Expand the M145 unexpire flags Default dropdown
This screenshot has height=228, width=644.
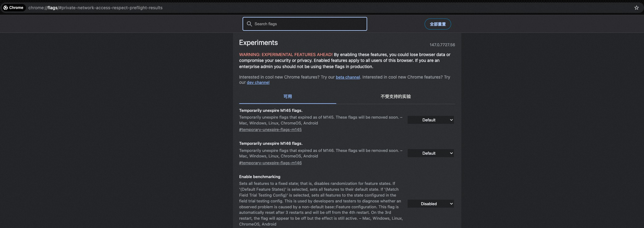tap(430, 120)
